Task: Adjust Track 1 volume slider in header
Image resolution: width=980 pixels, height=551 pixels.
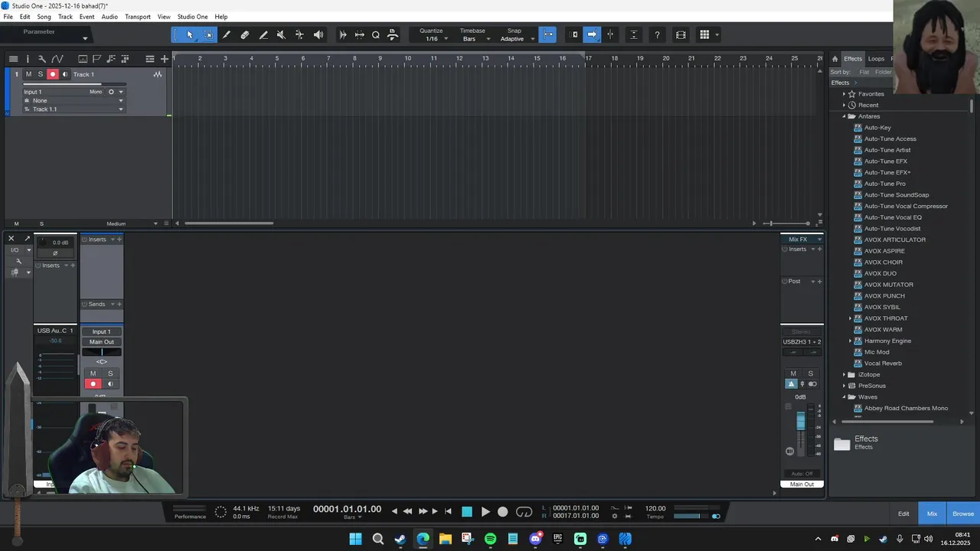Action: (73, 83)
